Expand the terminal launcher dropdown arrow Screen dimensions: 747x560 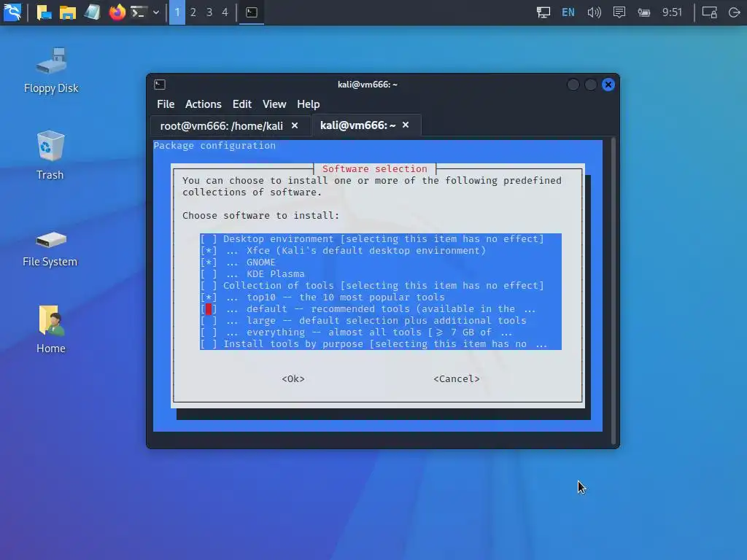coord(156,12)
